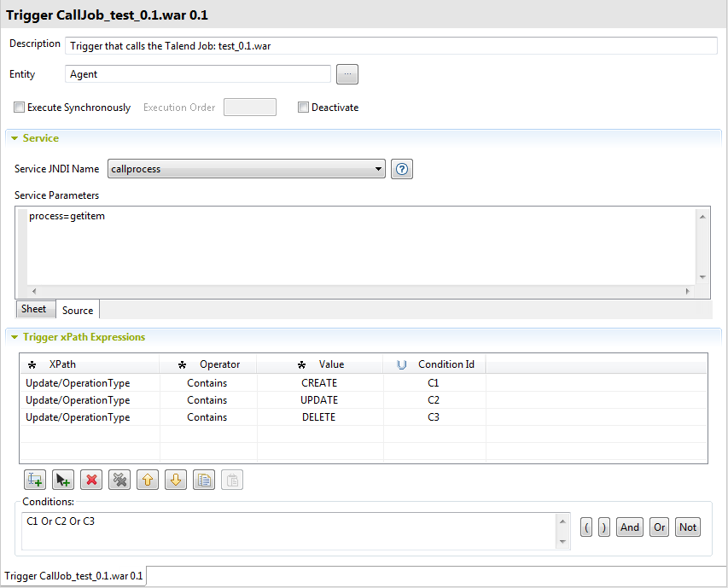Click the grey delete-all rows icon
Screen dimensions: 728x588
(119, 480)
